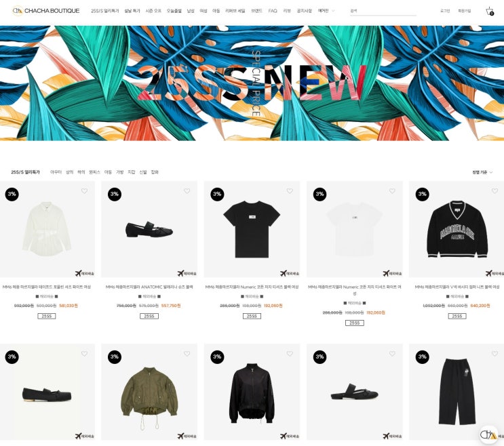Click the 25SS tag under the ANATOMIC ballerina shoes
504x446 pixels.
click(149, 317)
